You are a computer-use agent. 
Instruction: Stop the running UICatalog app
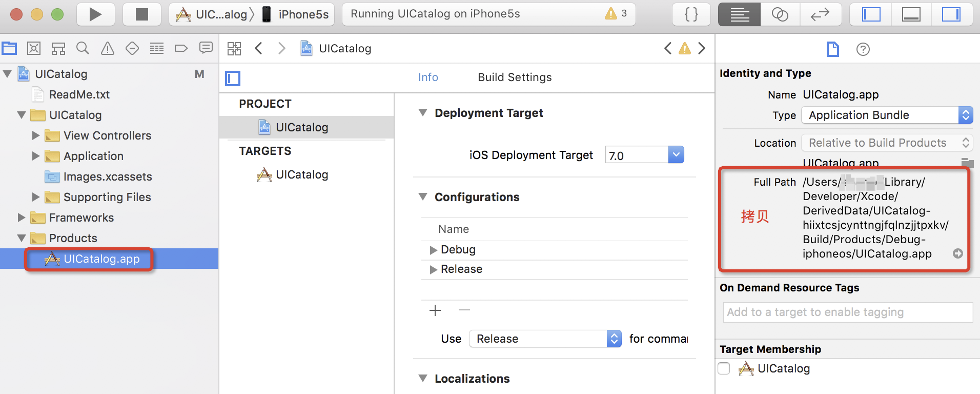141,14
